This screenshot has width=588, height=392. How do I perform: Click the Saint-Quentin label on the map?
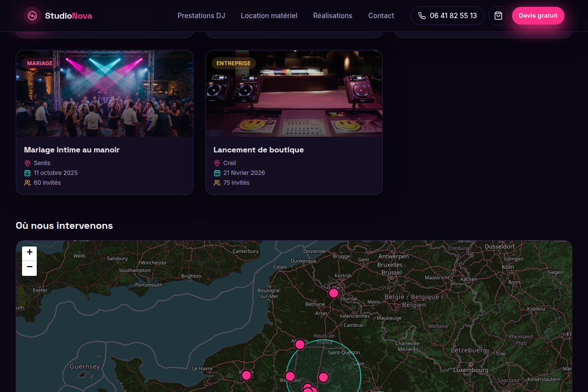[344, 352]
